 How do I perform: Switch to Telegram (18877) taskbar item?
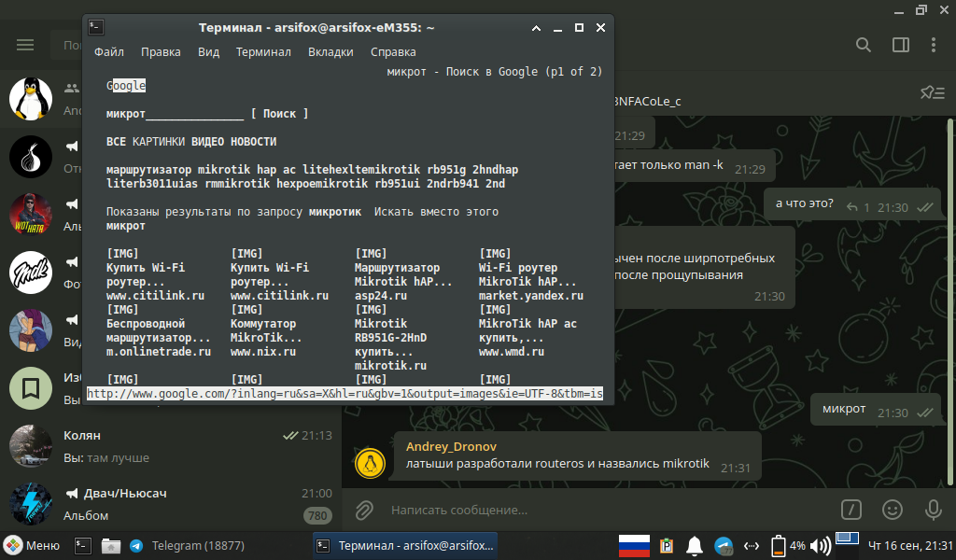click(187, 545)
